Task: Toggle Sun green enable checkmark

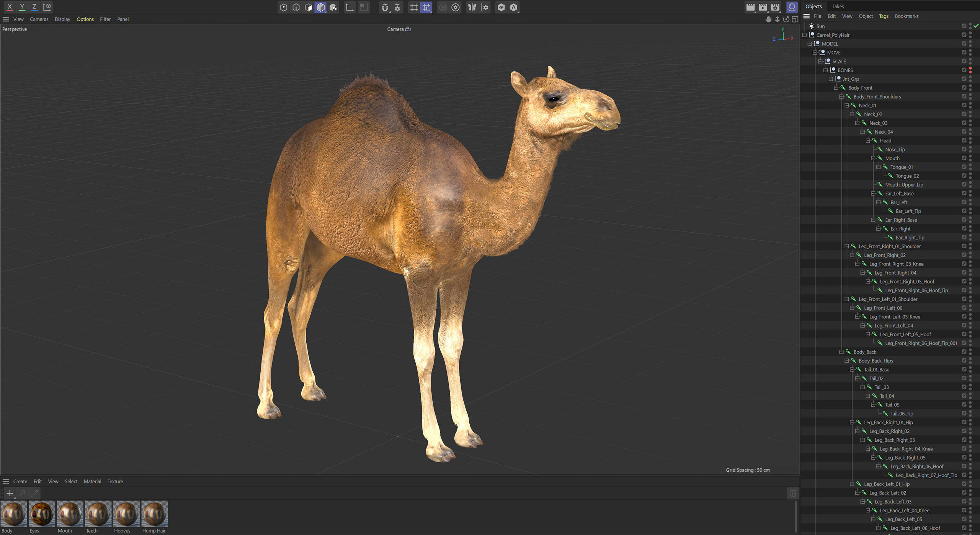Action: (976, 26)
